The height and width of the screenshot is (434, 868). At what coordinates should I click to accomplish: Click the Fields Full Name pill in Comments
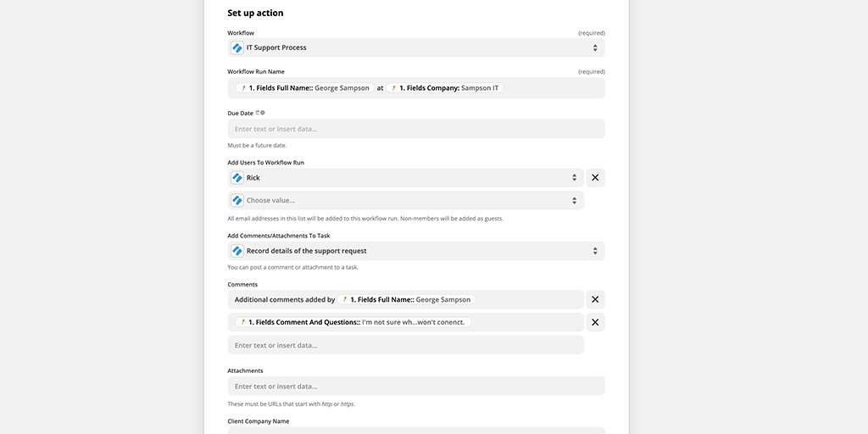(406, 300)
